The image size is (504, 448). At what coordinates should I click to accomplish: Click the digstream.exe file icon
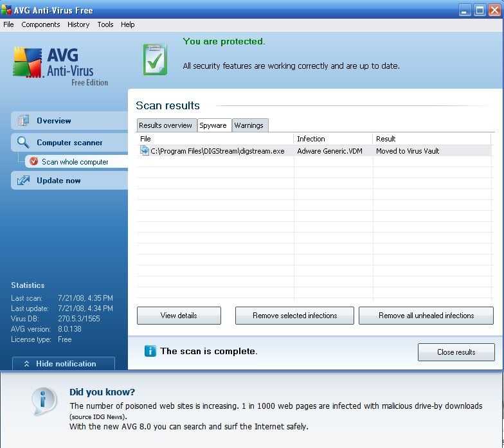[144, 150]
